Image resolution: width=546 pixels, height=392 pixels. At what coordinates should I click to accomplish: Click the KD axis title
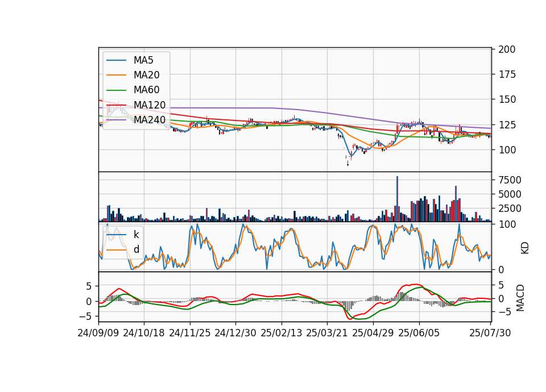(x=525, y=248)
